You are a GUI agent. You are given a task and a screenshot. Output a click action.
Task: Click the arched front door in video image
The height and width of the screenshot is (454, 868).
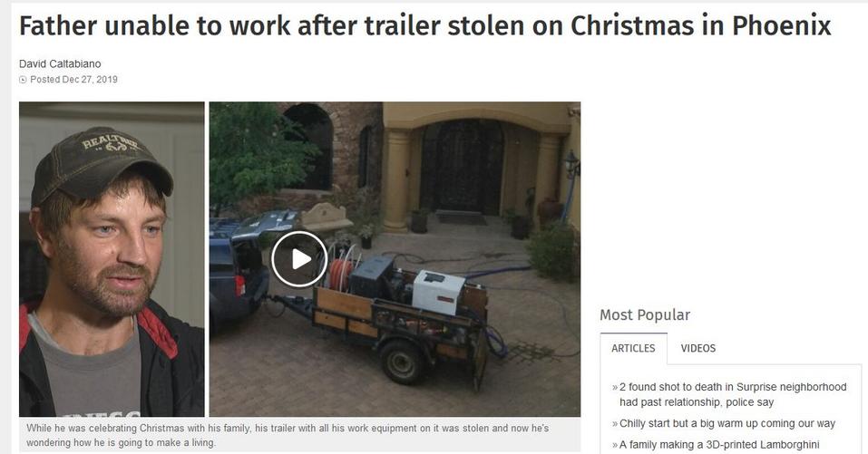click(462, 167)
